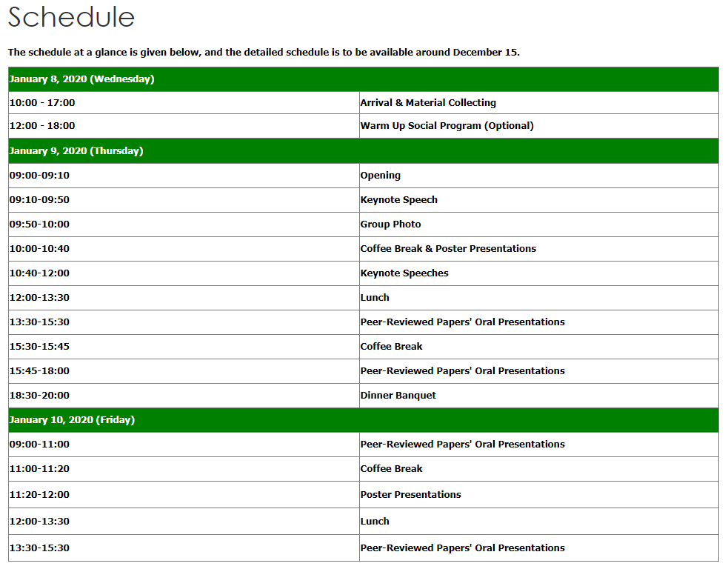
Task: Select the 15:45-18:00 time cell
Action: coord(39,371)
